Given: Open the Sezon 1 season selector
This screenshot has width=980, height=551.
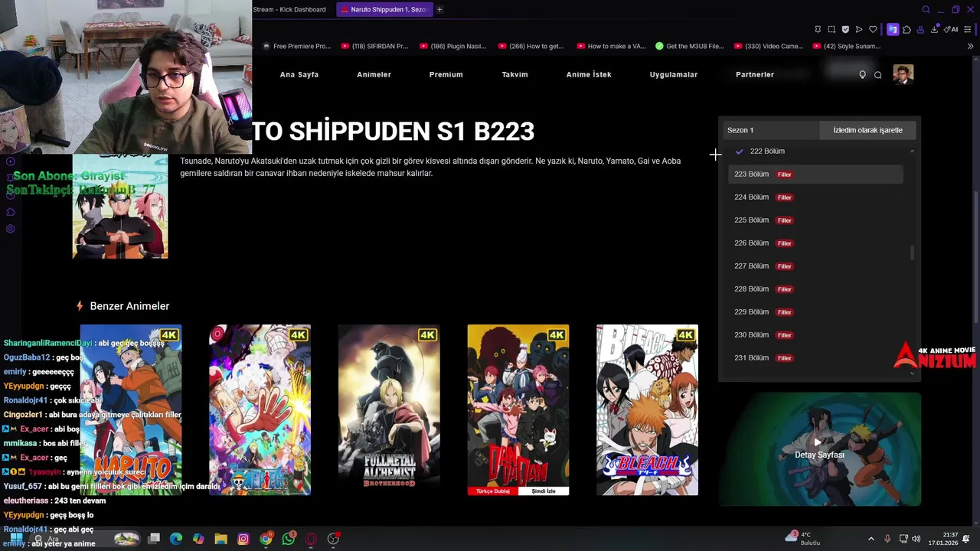Looking at the screenshot, I should (x=772, y=130).
